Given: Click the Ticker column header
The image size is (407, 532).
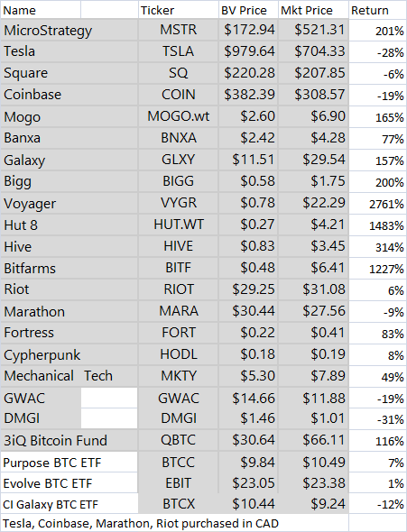Looking at the screenshot, I should [x=178, y=10].
